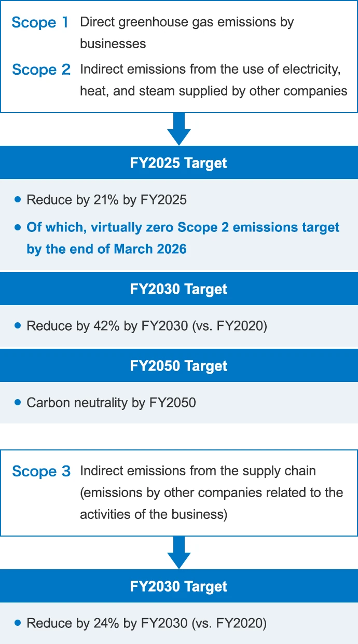This screenshot has height=644, width=358.
Task: Click the Reduce by 24% by FY2030 text
Action: 147,623
